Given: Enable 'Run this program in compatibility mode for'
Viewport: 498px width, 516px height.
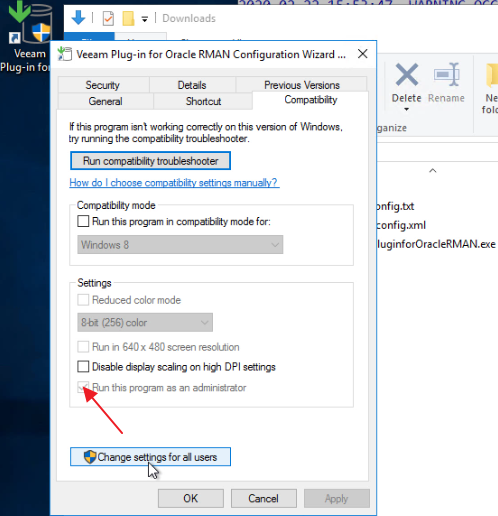Looking at the screenshot, I should click(83, 221).
